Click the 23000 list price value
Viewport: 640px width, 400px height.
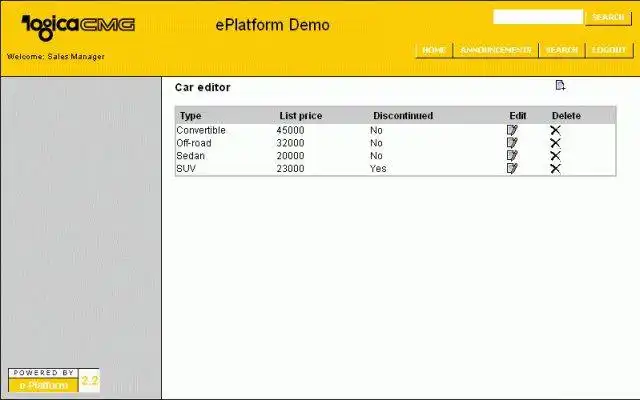(x=290, y=169)
